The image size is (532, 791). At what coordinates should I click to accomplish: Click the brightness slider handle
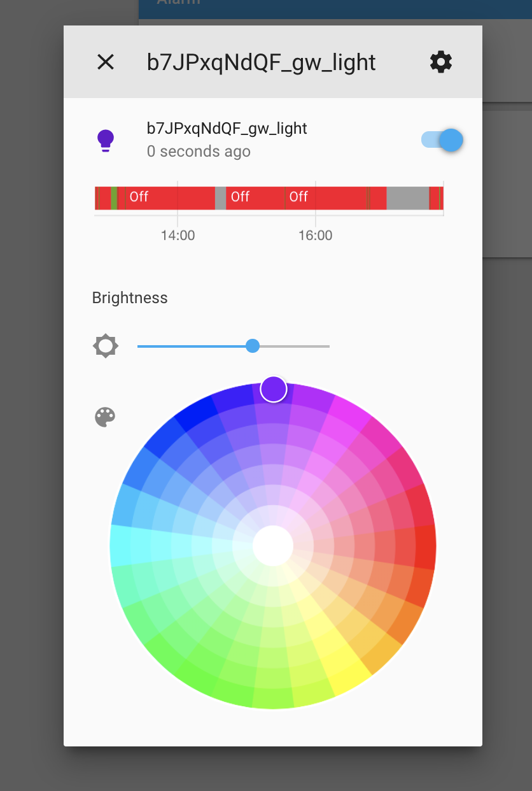[x=253, y=346]
